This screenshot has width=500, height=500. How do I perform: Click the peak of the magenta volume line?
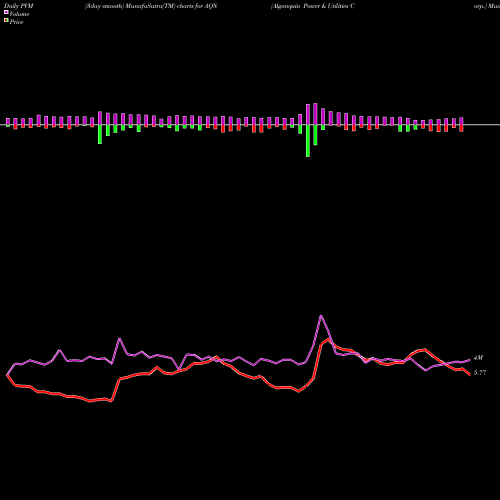click(x=321, y=315)
